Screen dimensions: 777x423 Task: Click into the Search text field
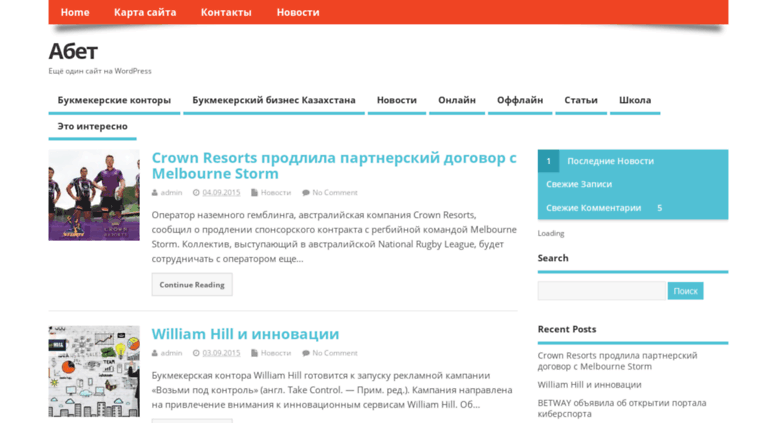click(x=602, y=291)
